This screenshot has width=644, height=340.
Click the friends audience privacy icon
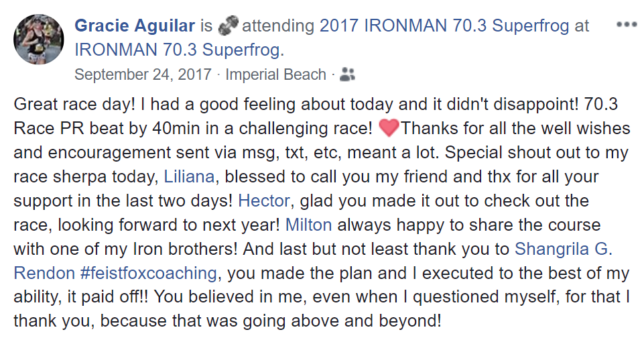click(x=347, y=75)
